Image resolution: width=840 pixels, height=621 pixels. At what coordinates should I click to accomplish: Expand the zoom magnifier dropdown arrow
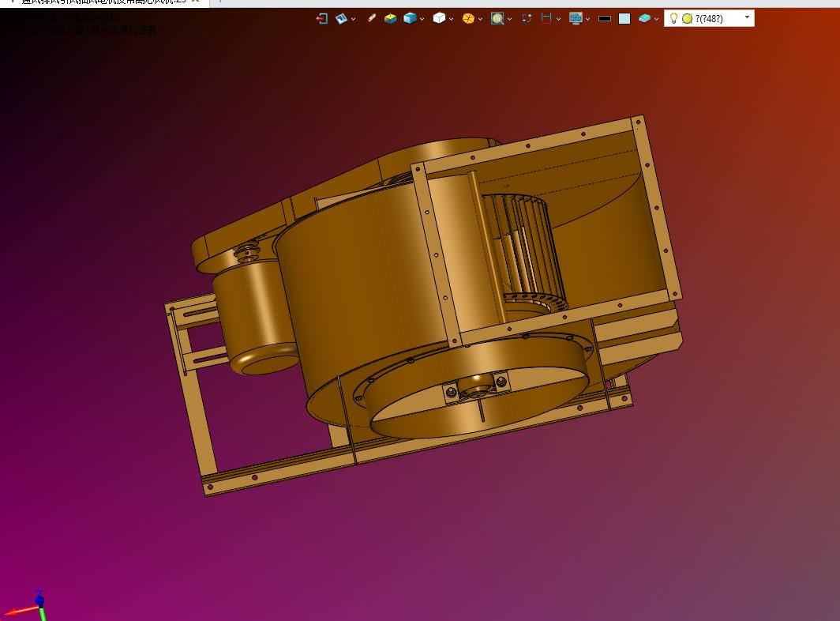click(509, 19)
